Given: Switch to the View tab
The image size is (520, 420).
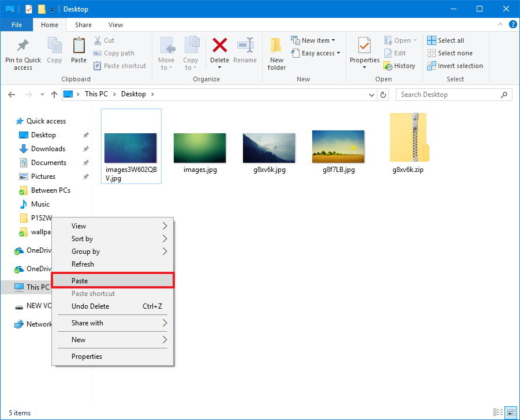Looking at the screenshot, I should pos(115,25).
